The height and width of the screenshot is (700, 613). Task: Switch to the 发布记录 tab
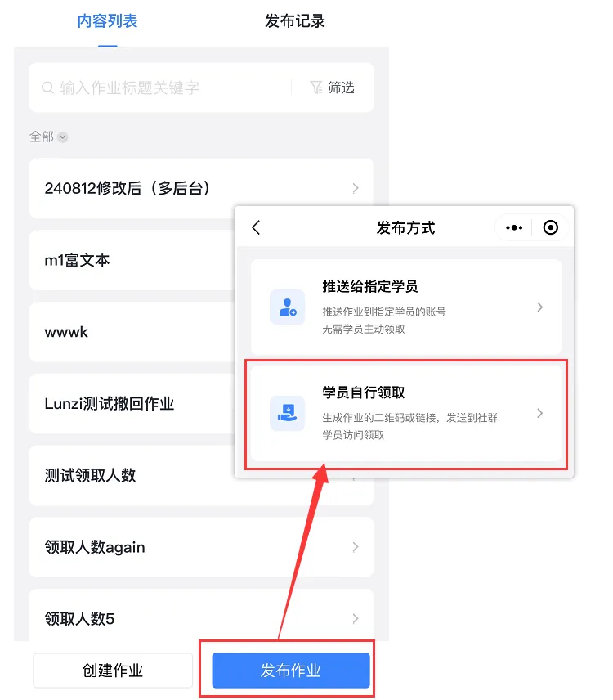tap(295, 21)
